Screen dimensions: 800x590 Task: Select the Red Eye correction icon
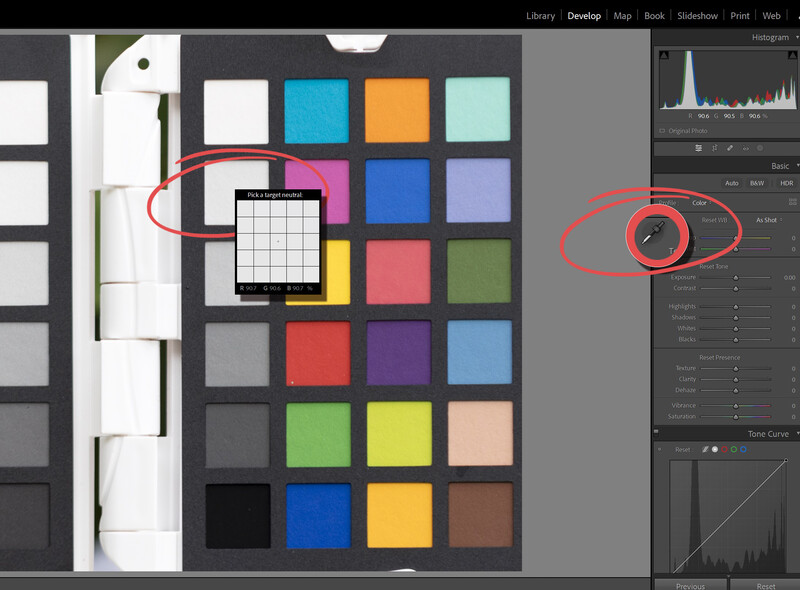click(745, 148)
